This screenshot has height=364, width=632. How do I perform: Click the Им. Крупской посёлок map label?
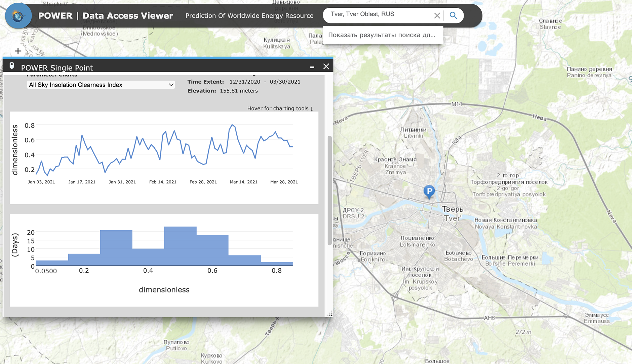[420, 278]
